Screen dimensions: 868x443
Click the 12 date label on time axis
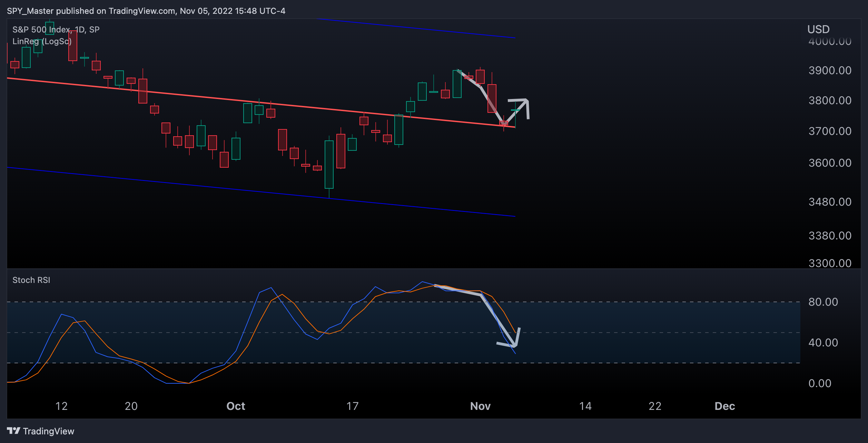(61, 406)
